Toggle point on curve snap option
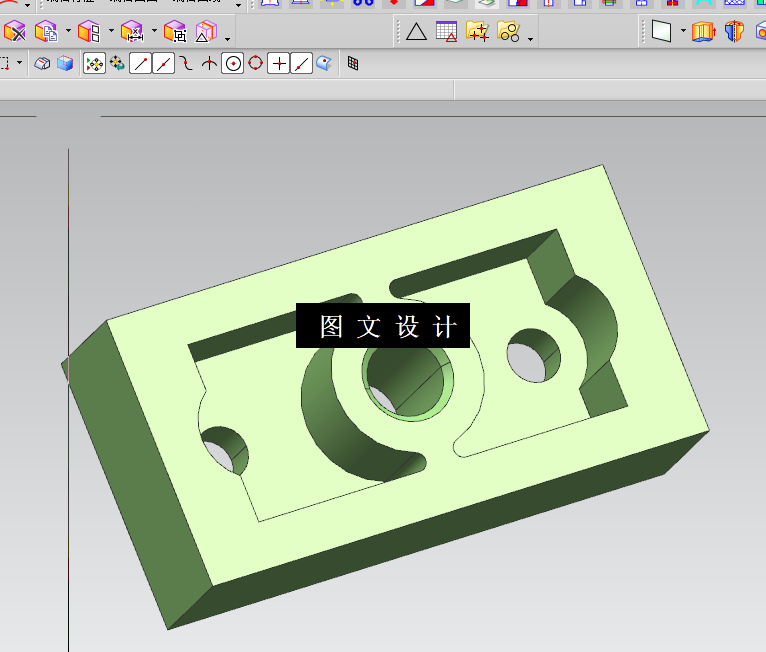The image size is (766, 652). point(301,63)
